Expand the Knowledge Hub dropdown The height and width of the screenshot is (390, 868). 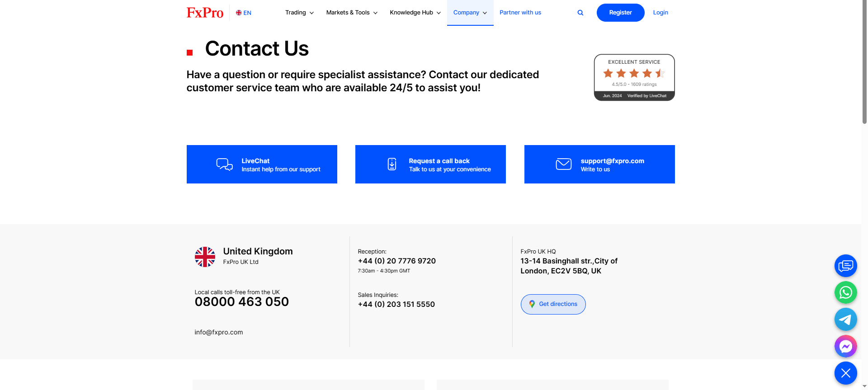415,13
